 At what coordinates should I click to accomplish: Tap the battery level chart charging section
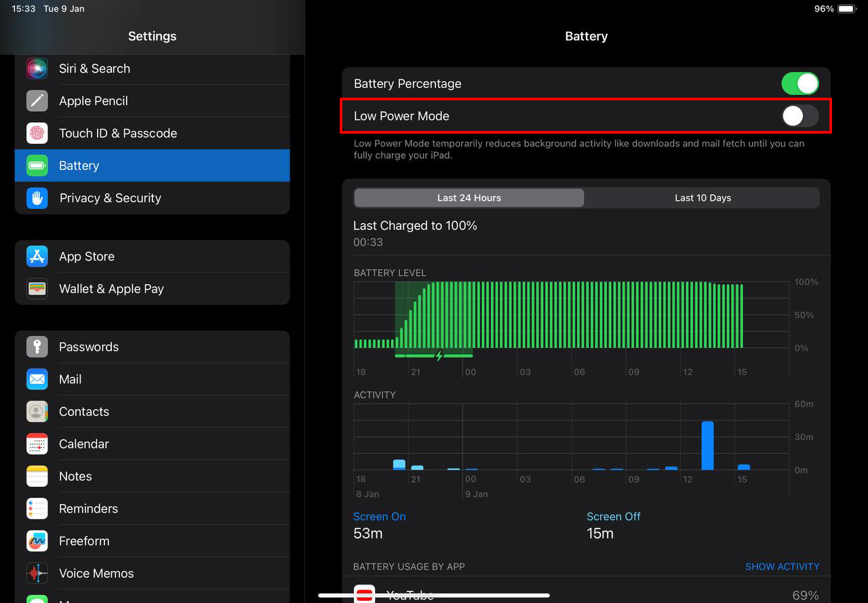[x=434, y=315]
